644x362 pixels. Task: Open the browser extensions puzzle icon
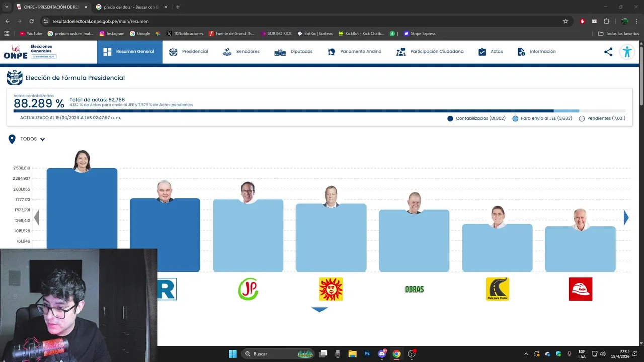606,21
